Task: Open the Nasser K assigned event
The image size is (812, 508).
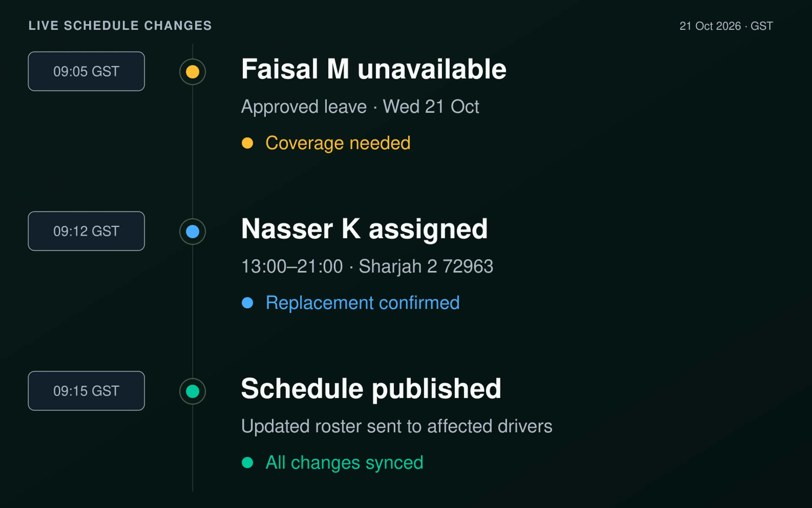Action: click(364, 229)
